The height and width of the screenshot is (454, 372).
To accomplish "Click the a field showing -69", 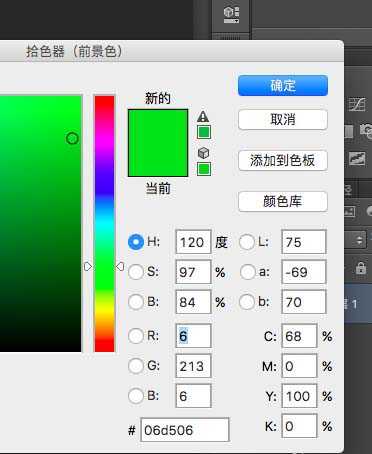I will point(304,272).
